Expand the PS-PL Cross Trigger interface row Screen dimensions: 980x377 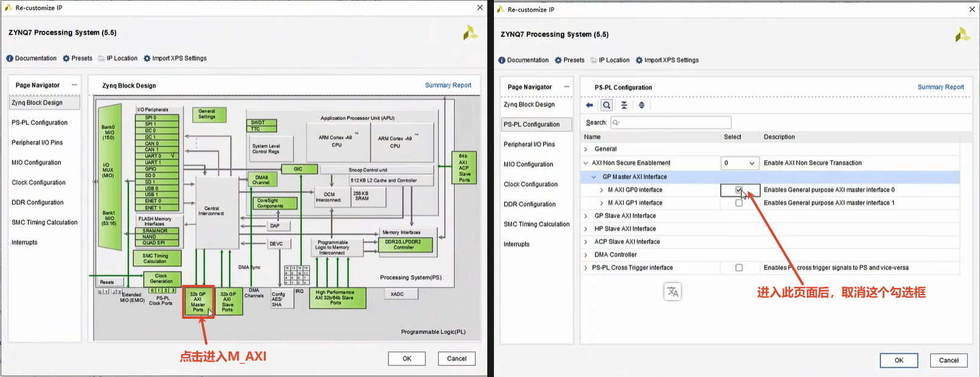[x=586, y=268]
